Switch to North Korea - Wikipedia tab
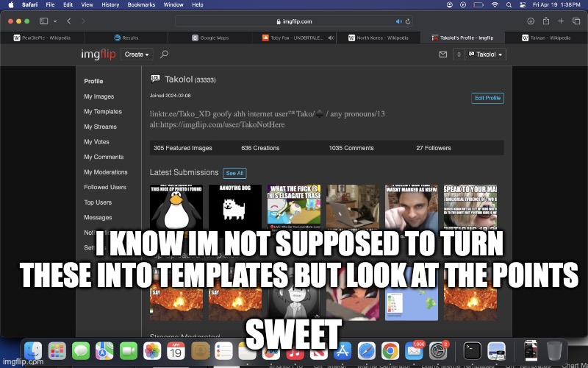588x368 pixels. [x=378, y=38]
